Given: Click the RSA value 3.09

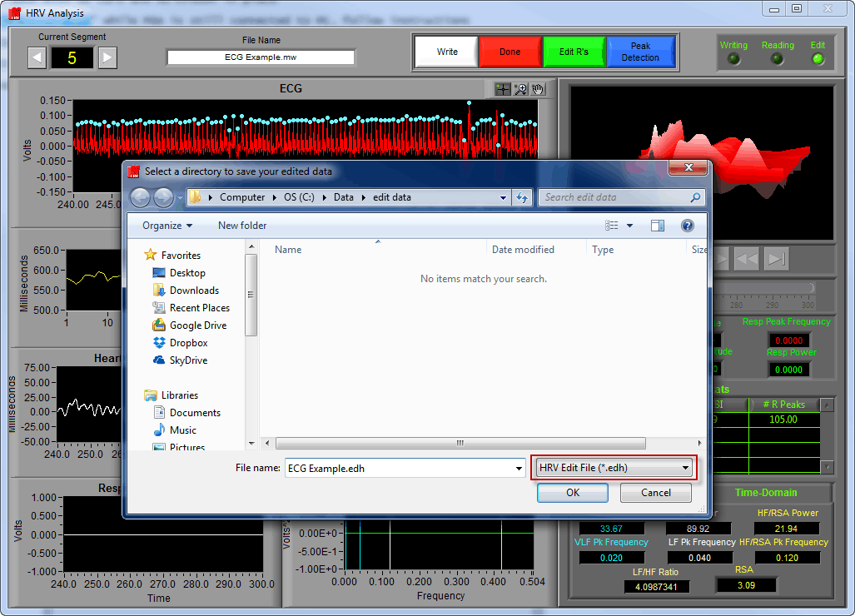Looking at the screenshot, I should (x=746, y=585).
